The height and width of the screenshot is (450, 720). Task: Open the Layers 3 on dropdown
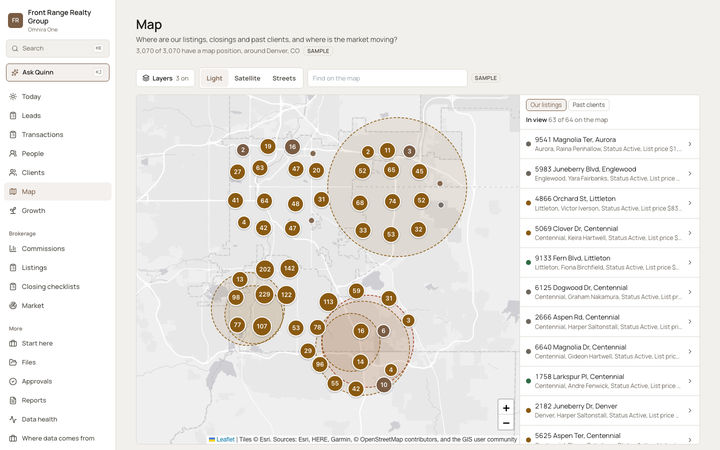[165, 78]
